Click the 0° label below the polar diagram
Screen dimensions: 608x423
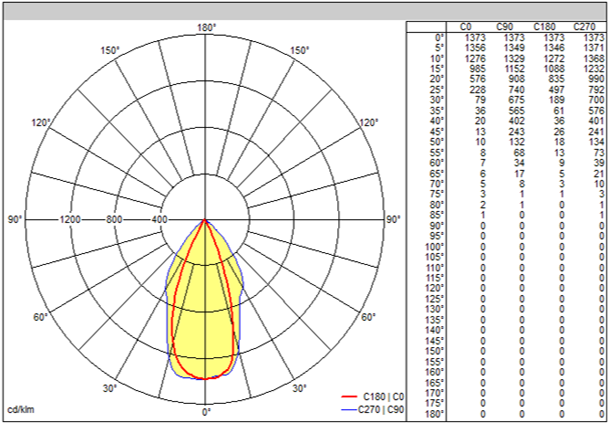click(206, 412)
